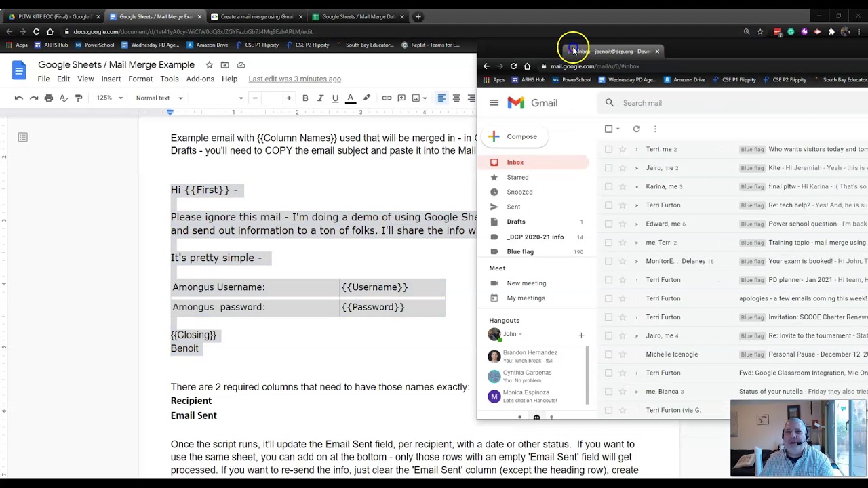Viewport: 868px width, 488px height.
Task: Open Gmail main menu hamburger icon
Action: [494, 103]
